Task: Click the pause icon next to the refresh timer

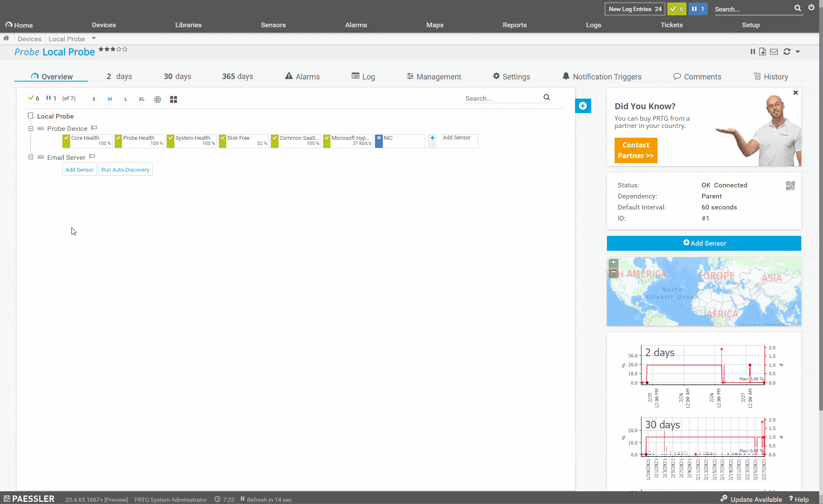Action: point(242,499)
